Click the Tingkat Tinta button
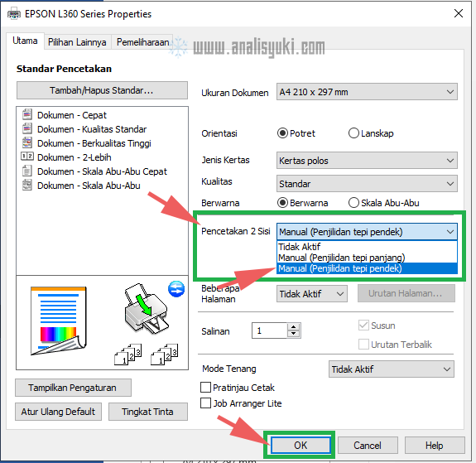The image size is (476, 463). tap(148, 412)
